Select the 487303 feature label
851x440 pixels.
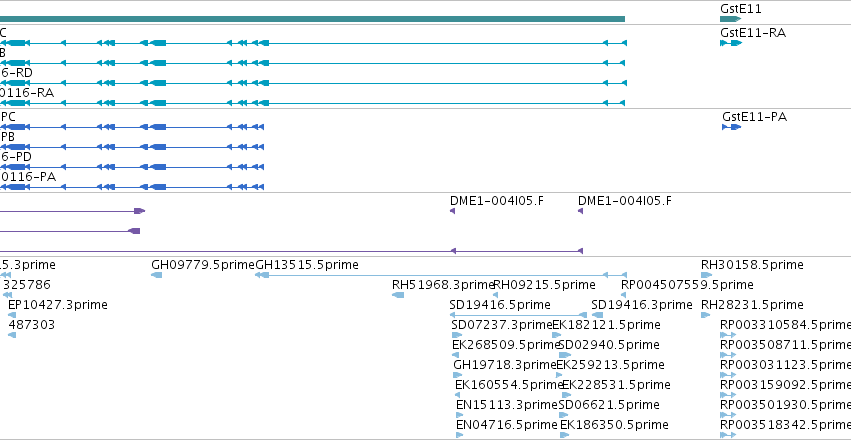pos(31,325)
